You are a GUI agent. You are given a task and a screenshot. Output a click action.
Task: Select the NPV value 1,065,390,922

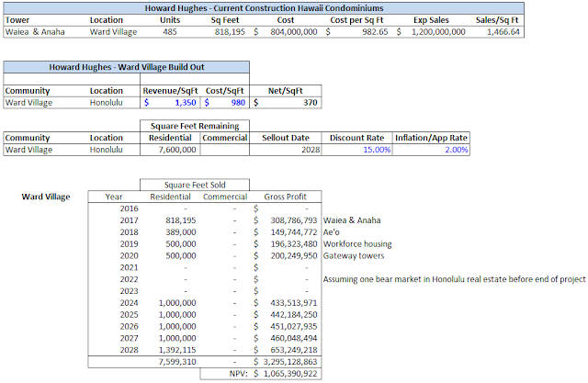290,374
